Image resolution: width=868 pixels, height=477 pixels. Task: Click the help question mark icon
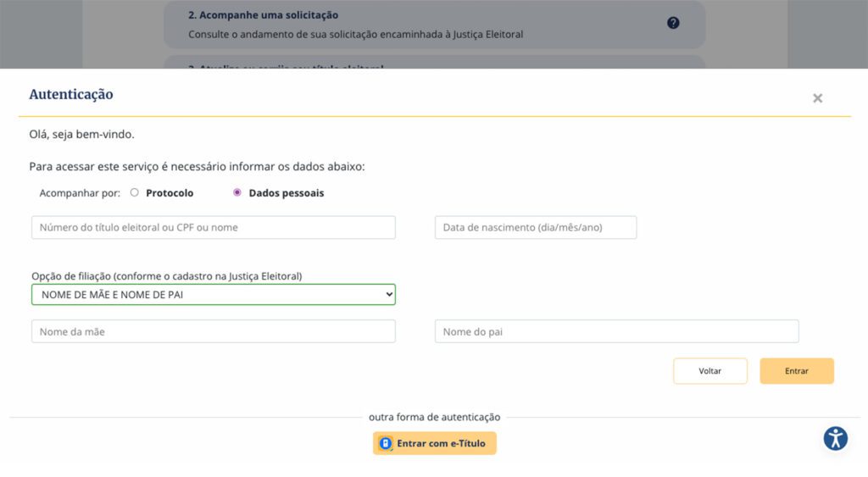click(672, 23)
